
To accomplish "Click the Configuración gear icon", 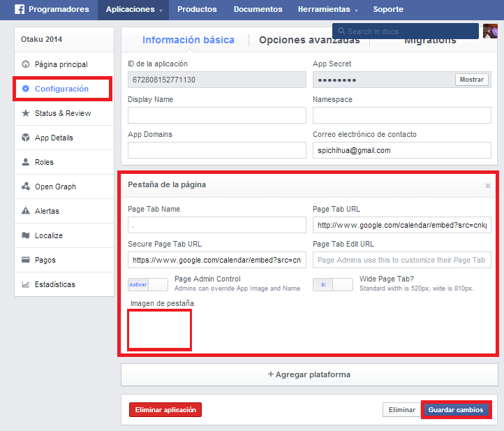I will [x=26, y=89].
